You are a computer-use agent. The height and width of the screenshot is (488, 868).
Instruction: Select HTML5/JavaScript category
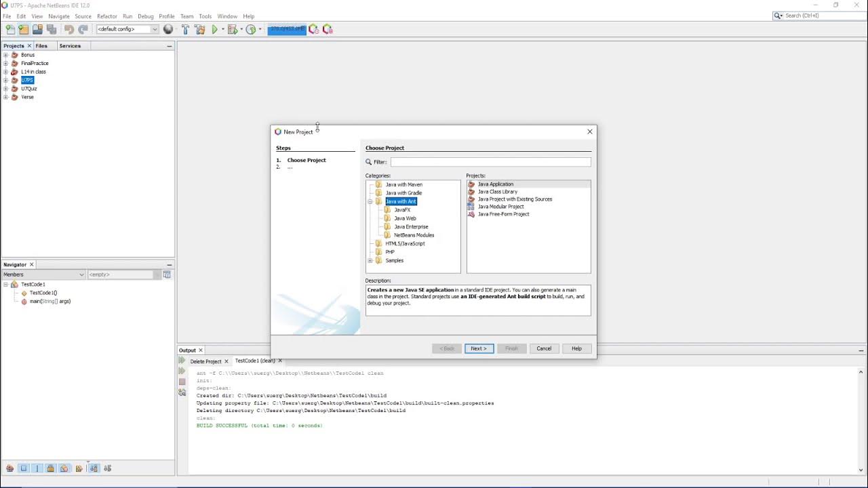click(405, 243)
